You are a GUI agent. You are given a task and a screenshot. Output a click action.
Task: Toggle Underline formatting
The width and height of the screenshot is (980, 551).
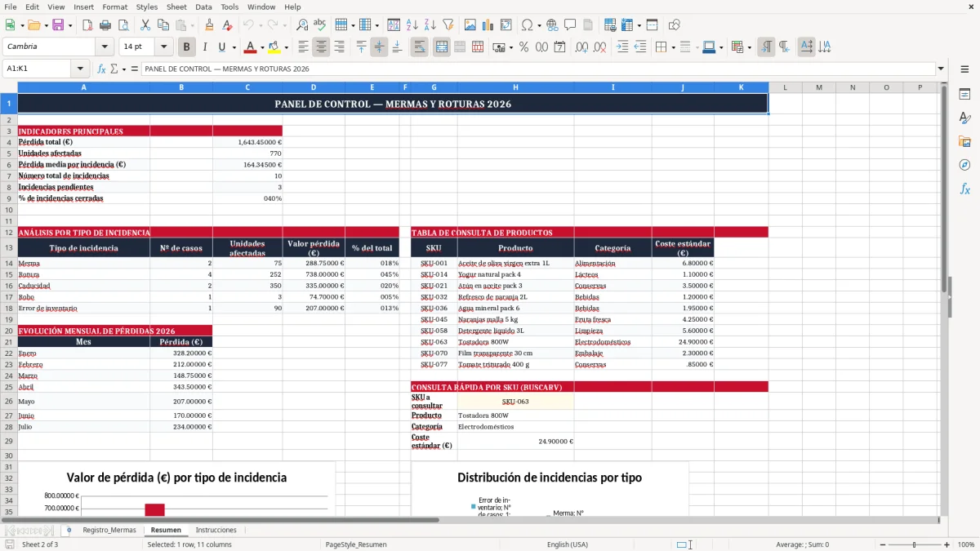(221, 47)
